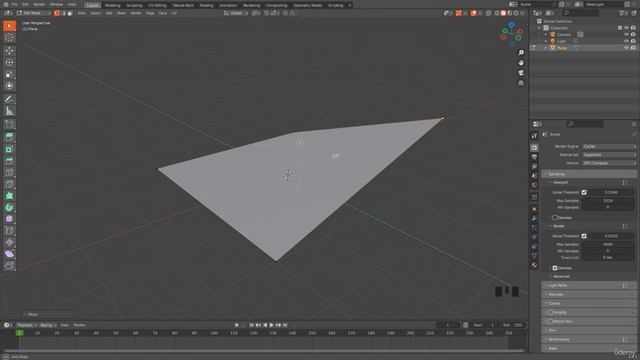Toggle Render Noise Threshold checkbox
Screen dimensions: 640x360
(x=584, y=236)
